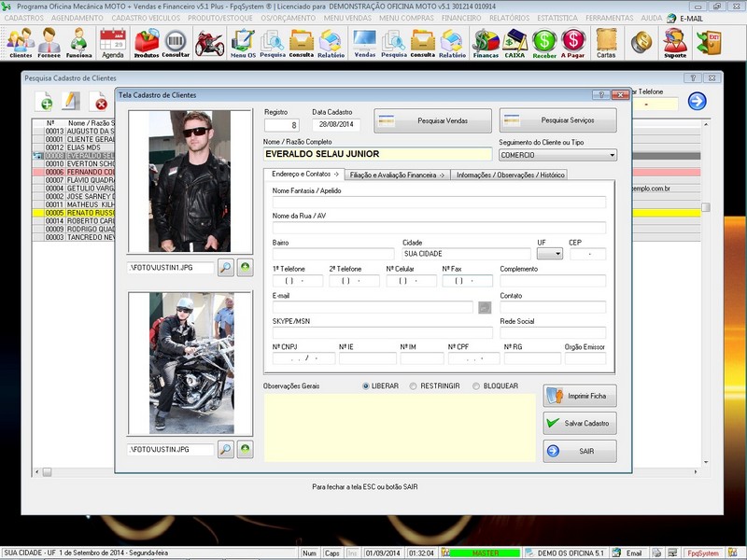
Task: Select the RESTRINGIR radio option
Action: 415,385
